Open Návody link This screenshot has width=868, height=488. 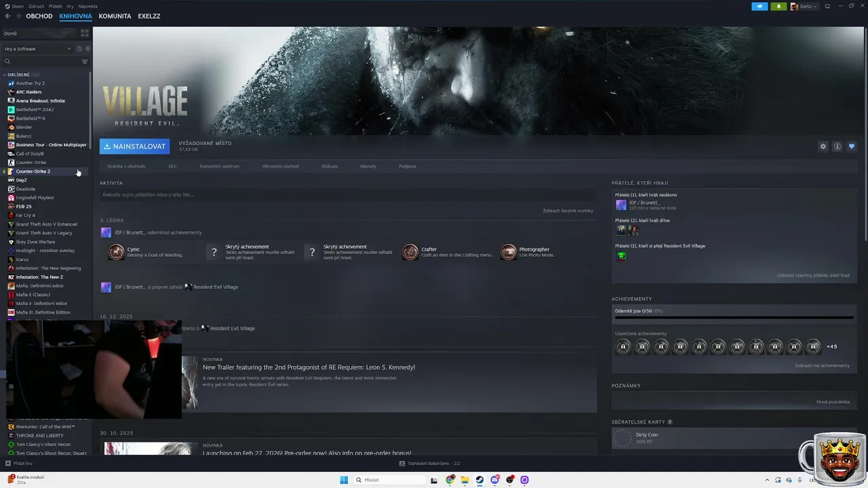pyautogui.click(x=368, y=166)
